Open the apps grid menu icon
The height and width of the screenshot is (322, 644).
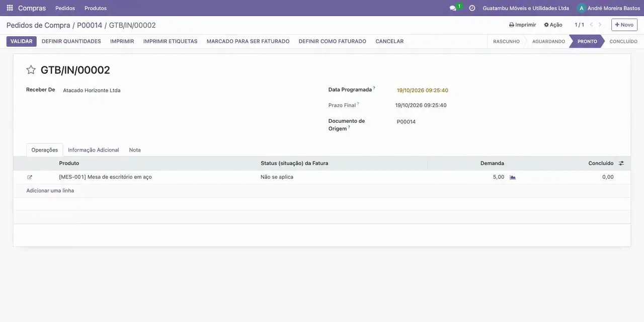[10, 8]
